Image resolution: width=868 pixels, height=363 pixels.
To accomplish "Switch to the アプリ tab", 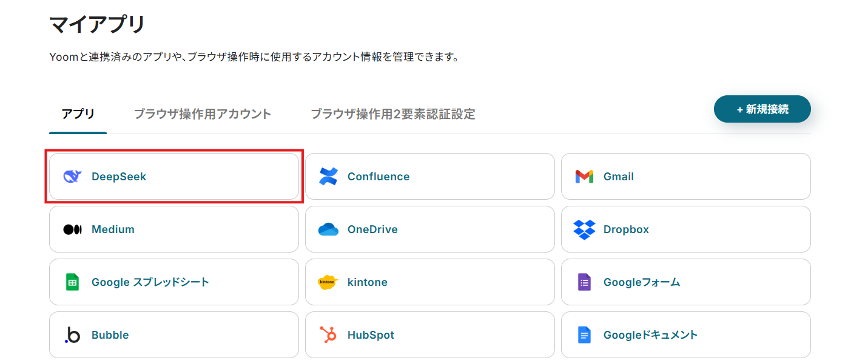I will click(78, 114).
